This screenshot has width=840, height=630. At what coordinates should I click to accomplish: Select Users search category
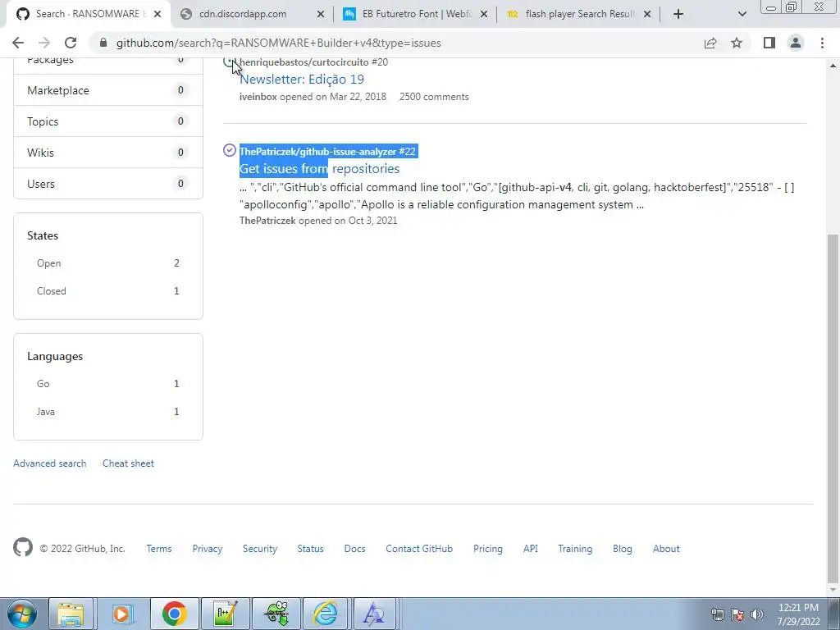[x=108, y=183]
